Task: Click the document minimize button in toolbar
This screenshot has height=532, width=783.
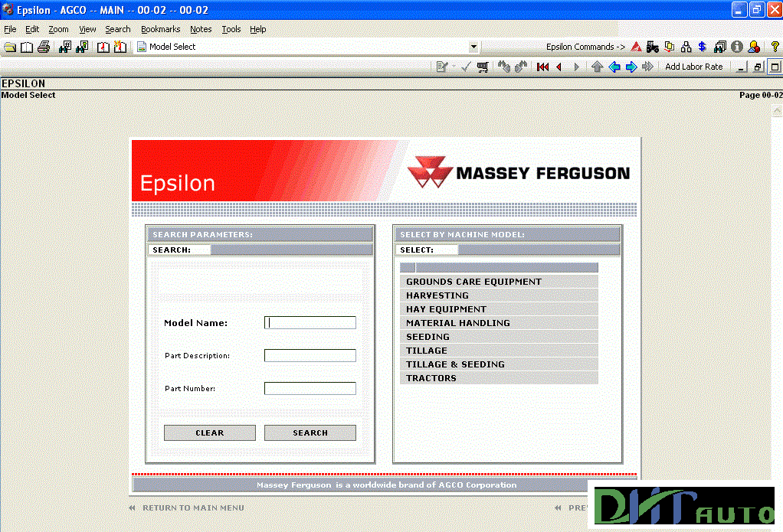Action: pyautogui.click(x=742, y=67)
